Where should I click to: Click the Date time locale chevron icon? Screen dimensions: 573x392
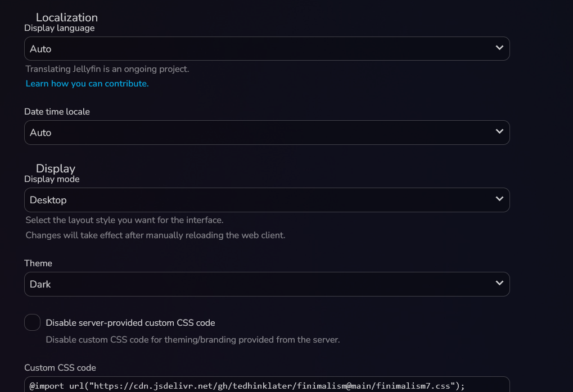coord(499,132)
